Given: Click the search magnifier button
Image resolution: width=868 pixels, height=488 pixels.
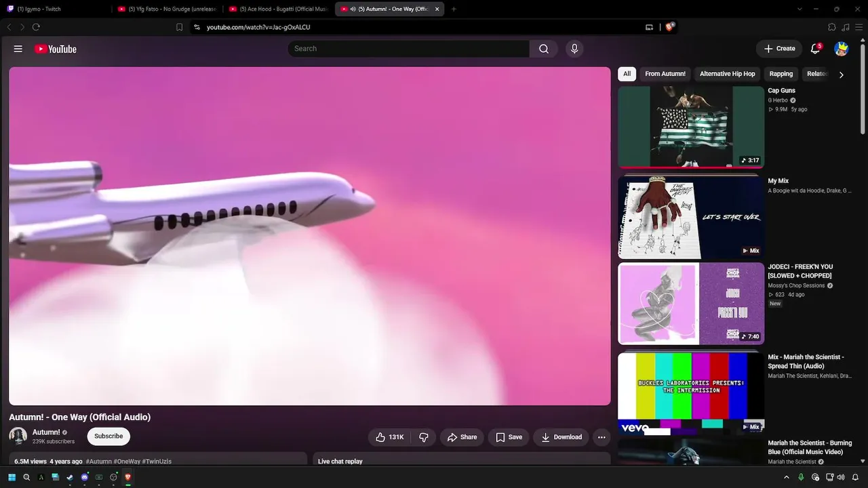Looking at the screenshot, I should [544, 49].
